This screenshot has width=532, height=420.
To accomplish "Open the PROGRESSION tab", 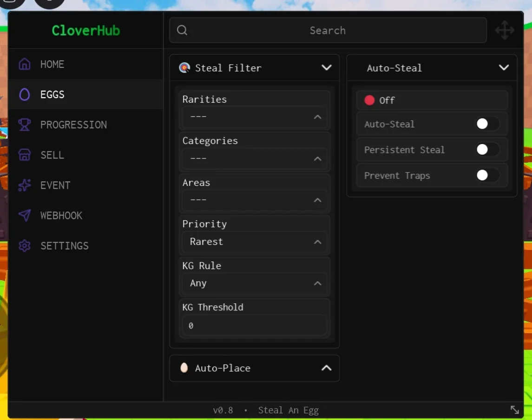I will tap(85, 125).
